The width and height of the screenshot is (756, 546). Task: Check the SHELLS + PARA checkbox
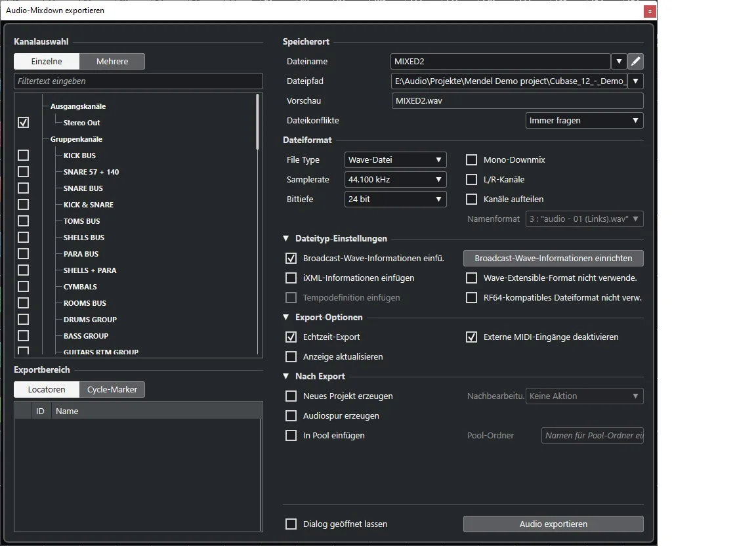click(x=23, y=270)
